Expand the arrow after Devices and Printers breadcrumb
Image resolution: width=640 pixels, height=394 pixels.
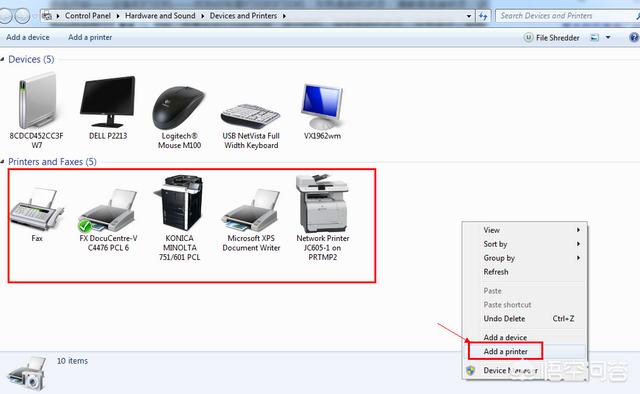click(284, 16)
